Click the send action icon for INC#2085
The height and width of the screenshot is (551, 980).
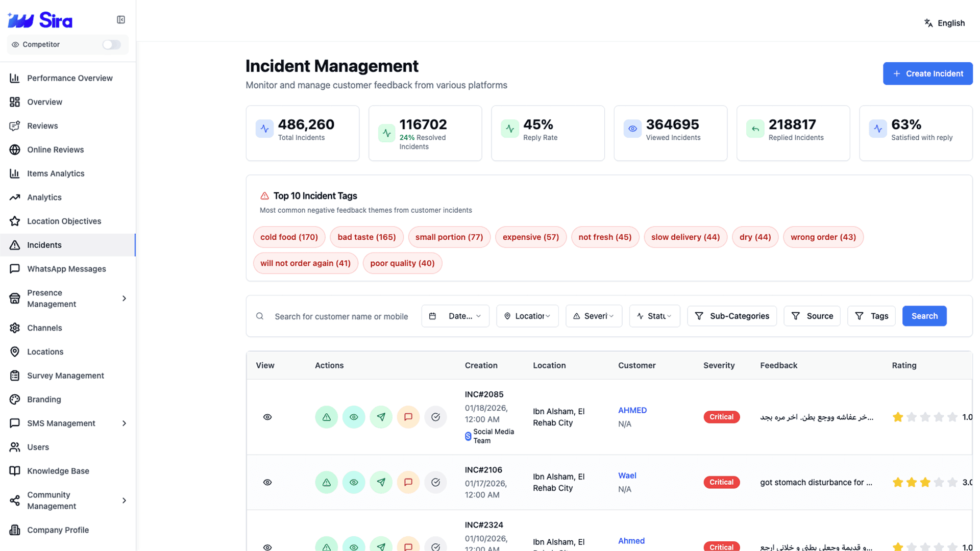[x=381, y=417]
